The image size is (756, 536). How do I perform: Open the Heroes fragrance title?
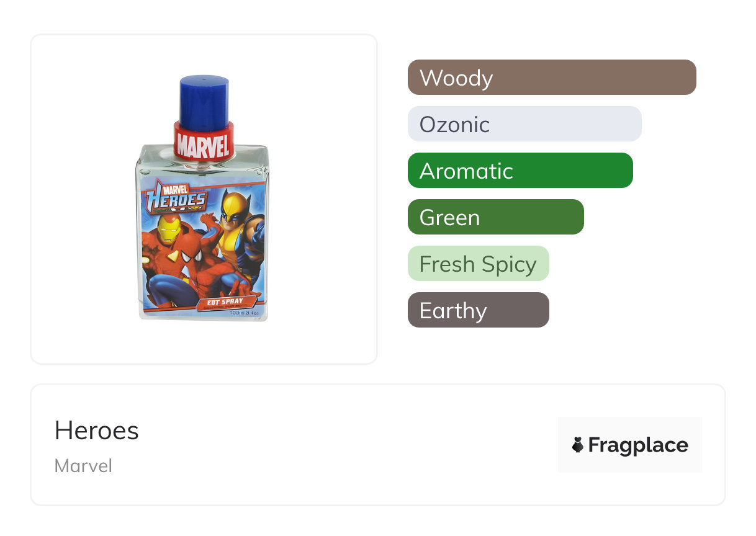click(x=97, y=431)
